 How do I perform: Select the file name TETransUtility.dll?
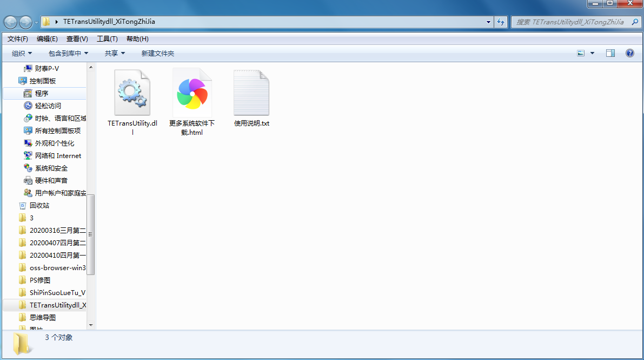pos(132,128)
